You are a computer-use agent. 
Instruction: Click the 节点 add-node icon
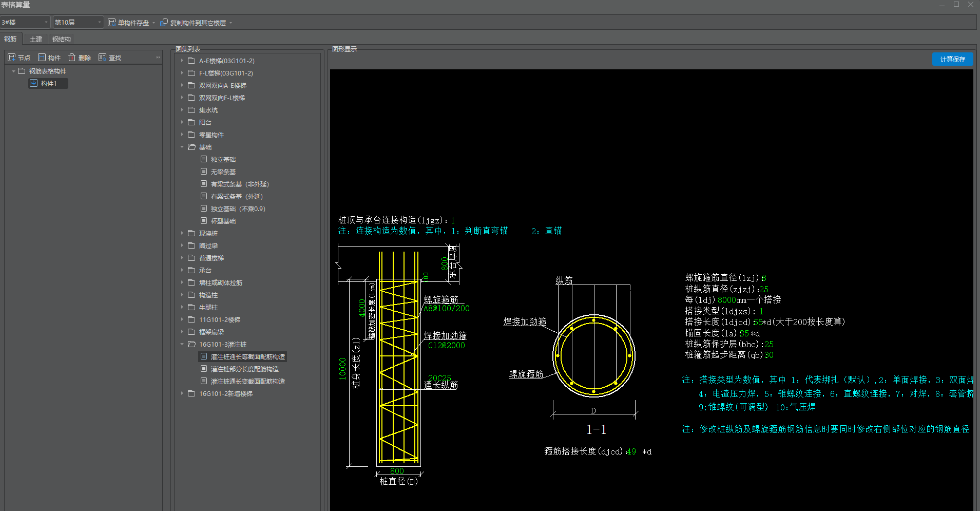pos(12,58)
